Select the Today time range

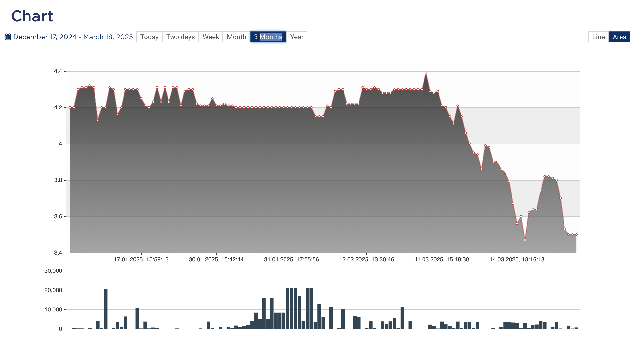click(149, 37)
